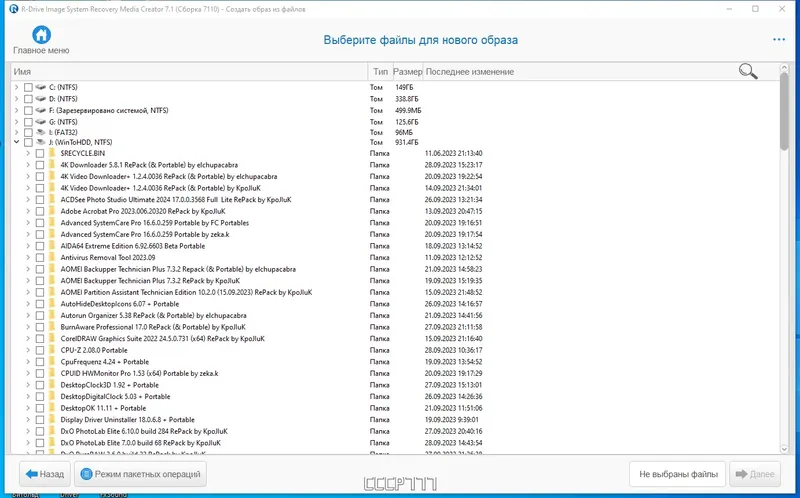Click the DesktopOK 11.11 folder icon
This screenshot has width=800, height=498.
[52, 408]
